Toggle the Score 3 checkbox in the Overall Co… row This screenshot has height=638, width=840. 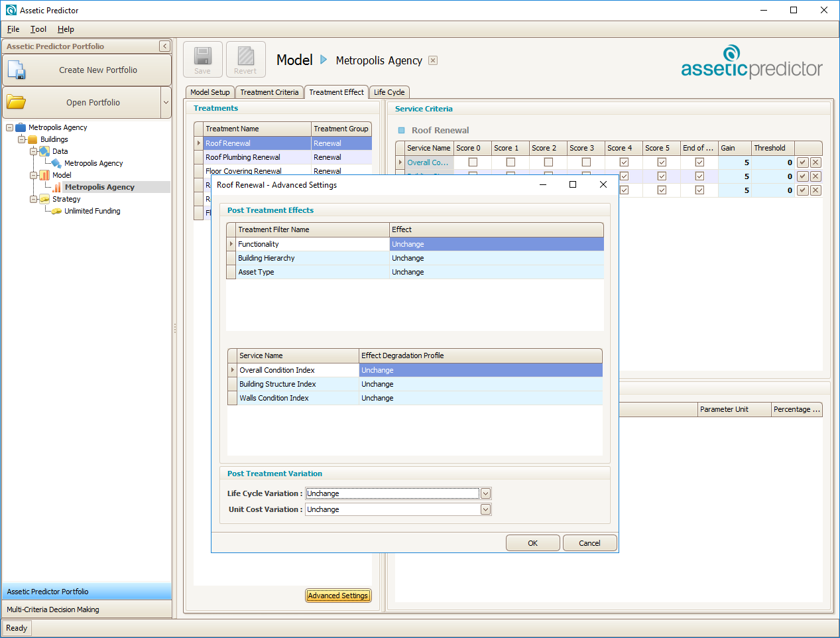586,162
